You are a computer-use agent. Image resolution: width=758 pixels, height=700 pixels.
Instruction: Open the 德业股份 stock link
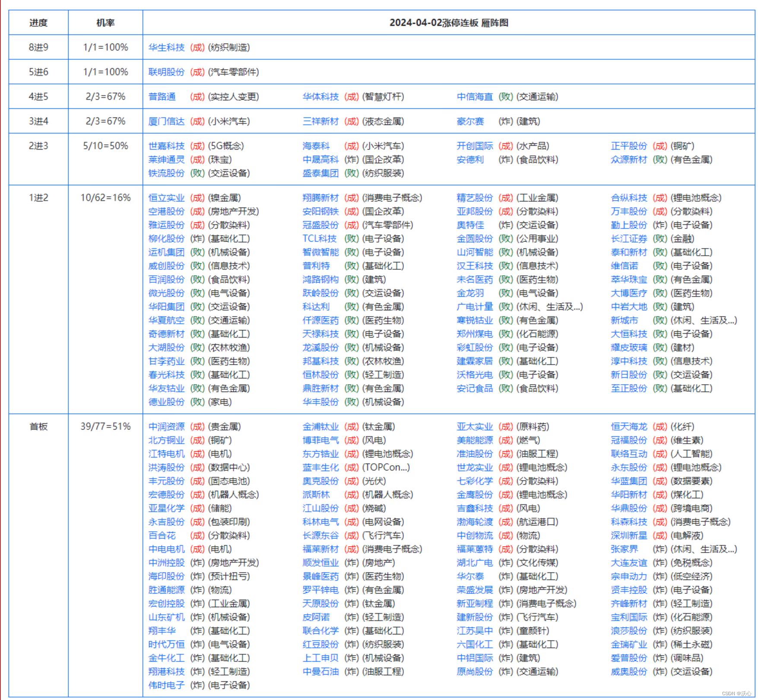166,402
